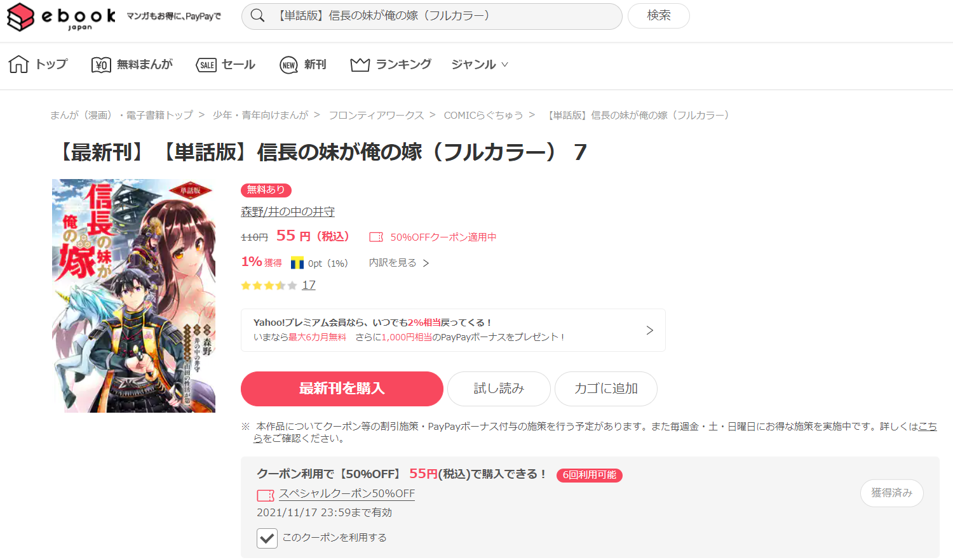Click 試し読み button
This screenshot has width=953, height=560.
(x=499, y=389)
